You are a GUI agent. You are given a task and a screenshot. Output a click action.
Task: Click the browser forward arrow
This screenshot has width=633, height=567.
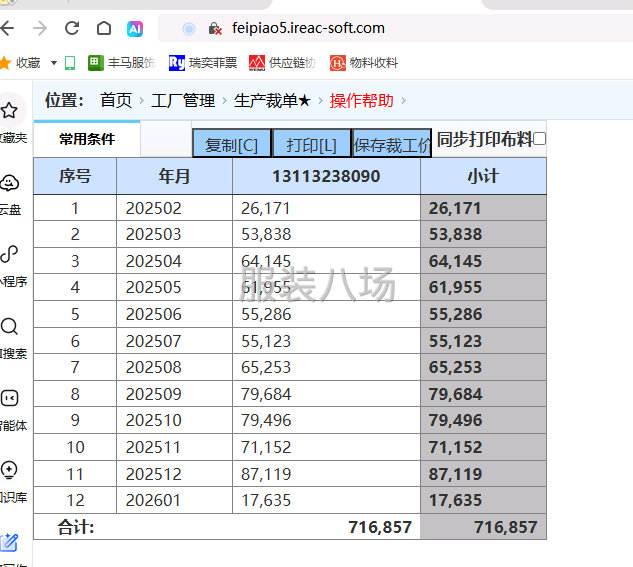(x=40, y=28)
